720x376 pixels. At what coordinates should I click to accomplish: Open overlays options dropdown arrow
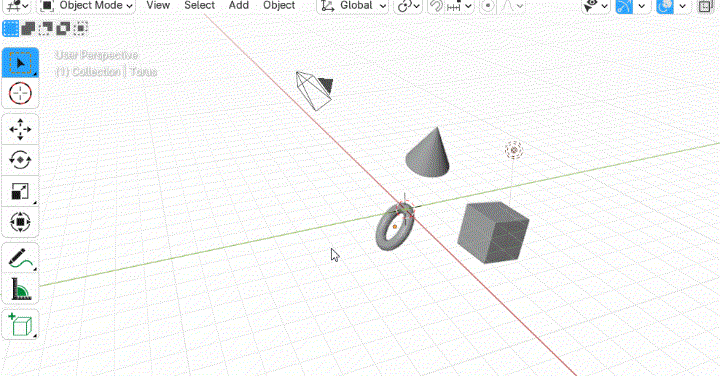point(682,6)
